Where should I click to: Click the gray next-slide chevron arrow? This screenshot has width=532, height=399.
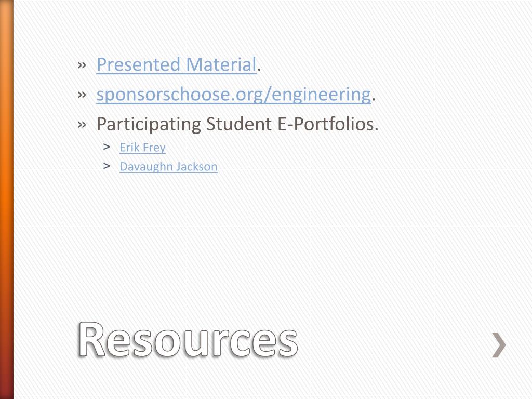(499, 345)
